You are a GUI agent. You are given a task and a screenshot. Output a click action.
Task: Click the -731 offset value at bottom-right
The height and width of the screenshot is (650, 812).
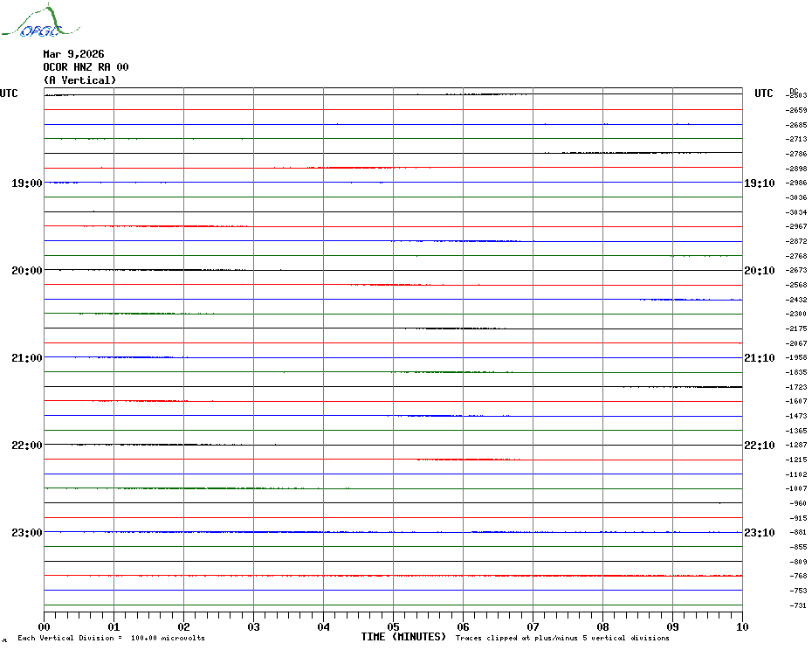point(796,605)
